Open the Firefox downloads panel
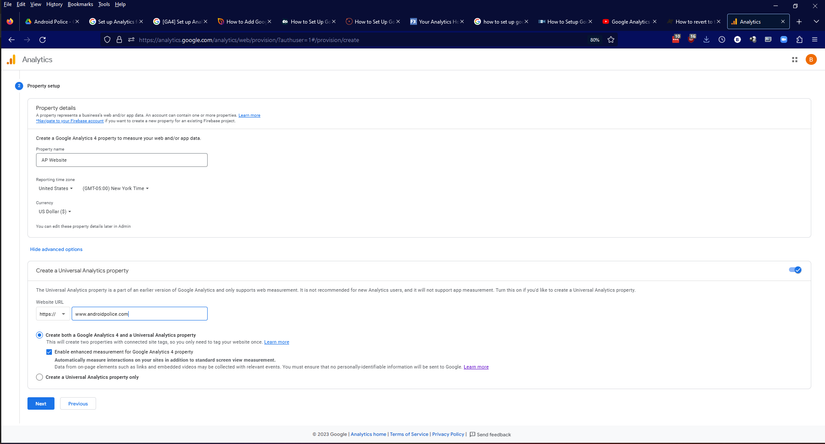Viewport: 825px width, 444px height. 707,39
